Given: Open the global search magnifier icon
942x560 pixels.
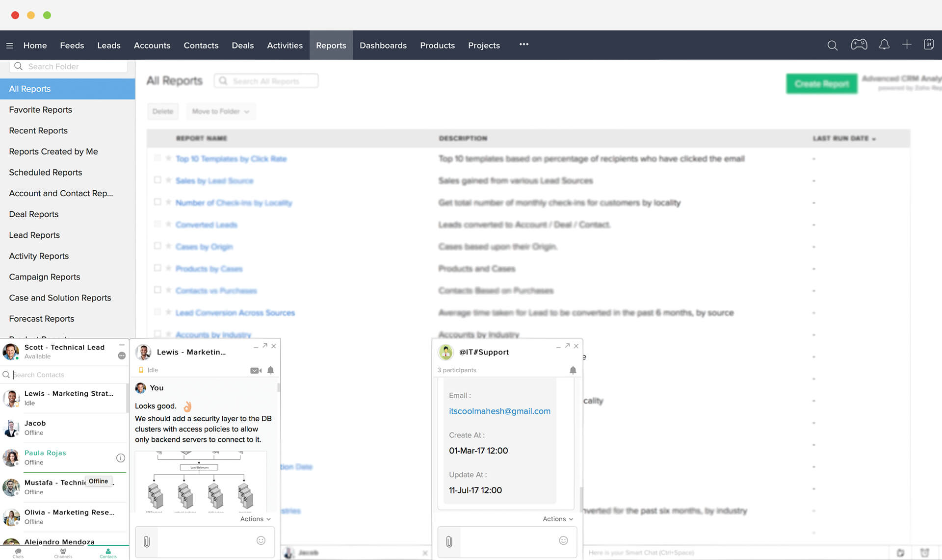Looking at the screenshot, I should 832,45.
